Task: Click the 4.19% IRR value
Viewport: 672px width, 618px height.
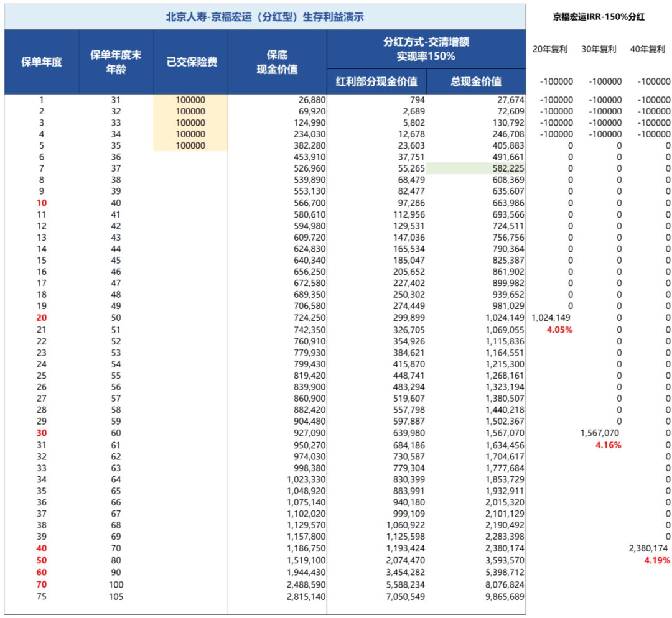Action: click(657, 560)
